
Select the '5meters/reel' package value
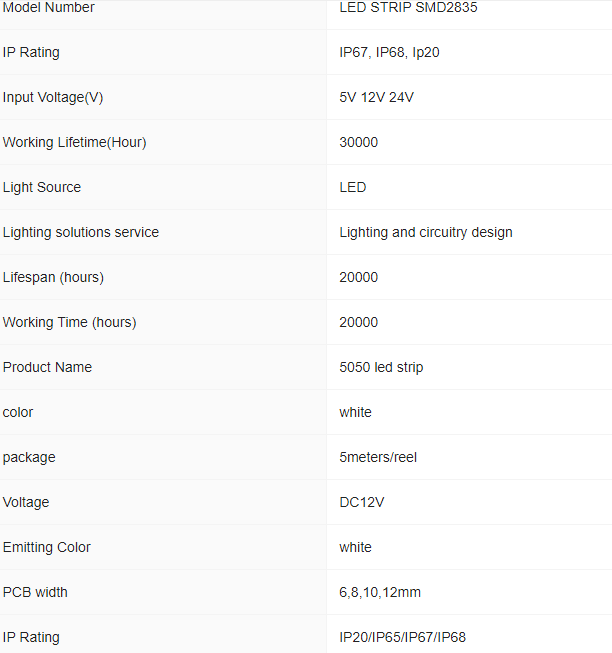(x=378, y=457)
